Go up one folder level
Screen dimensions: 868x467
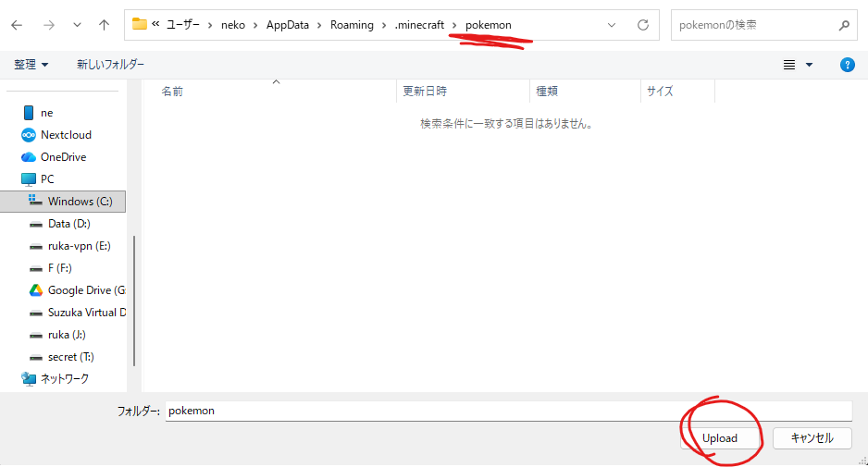coord(104,25)
